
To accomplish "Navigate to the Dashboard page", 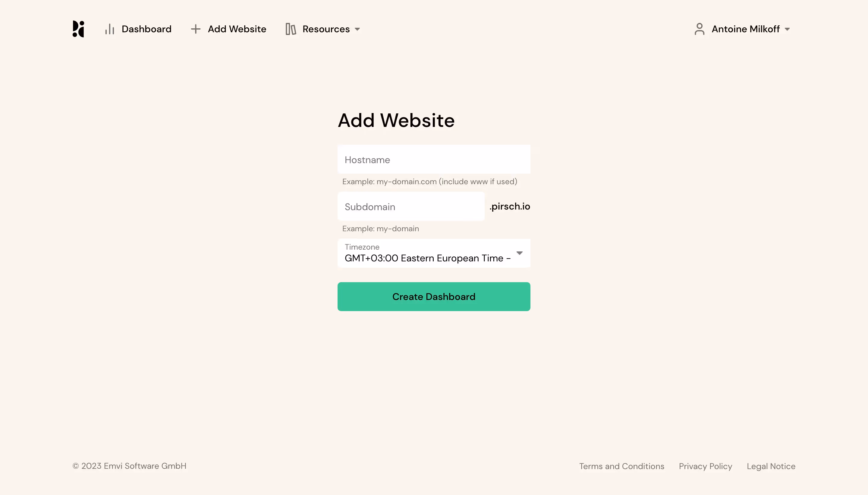I will [146, 29].
